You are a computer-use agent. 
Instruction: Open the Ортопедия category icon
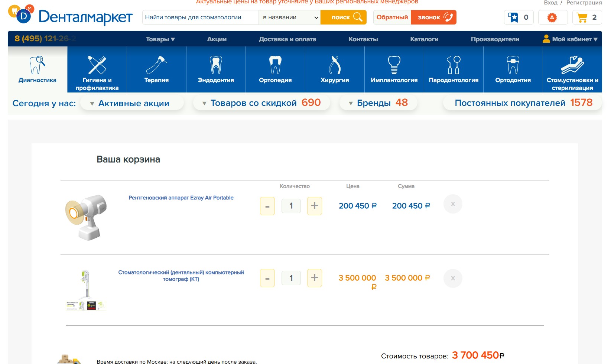pyautogui.click(x=275, y=69)
